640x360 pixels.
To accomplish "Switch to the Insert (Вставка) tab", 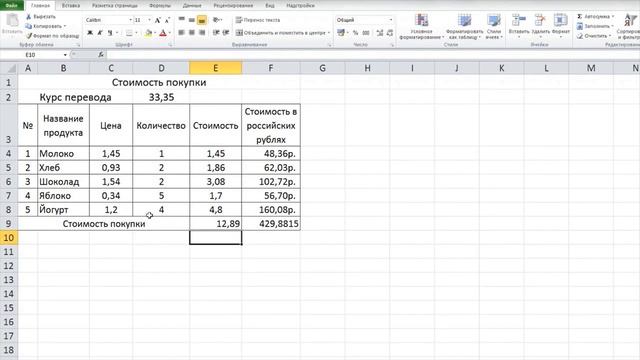I will click(71, 6).
